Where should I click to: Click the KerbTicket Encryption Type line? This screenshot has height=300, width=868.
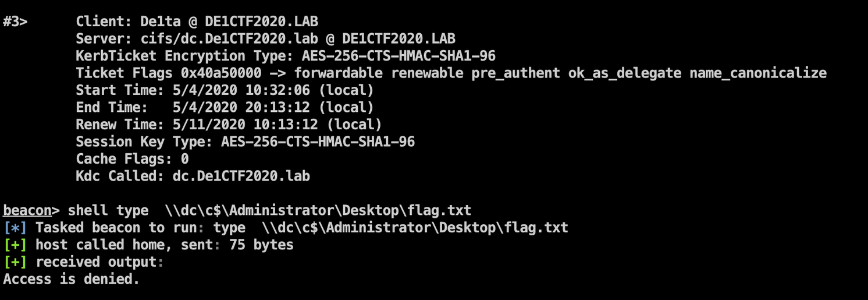tap(286, 56)
